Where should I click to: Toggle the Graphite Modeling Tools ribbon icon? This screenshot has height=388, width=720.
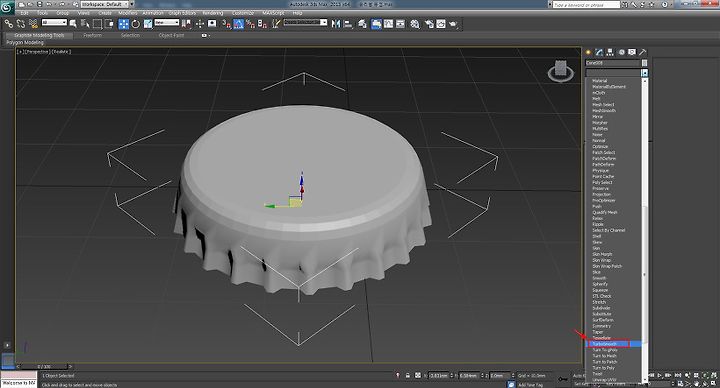click(x=377, y=23)
